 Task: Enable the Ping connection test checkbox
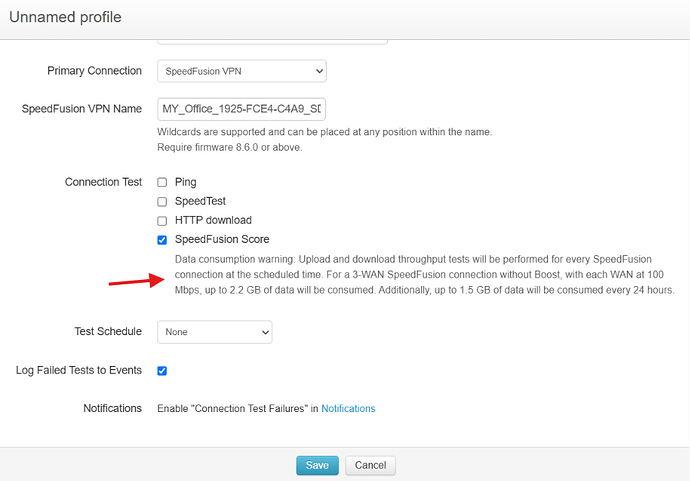[162, 182]
